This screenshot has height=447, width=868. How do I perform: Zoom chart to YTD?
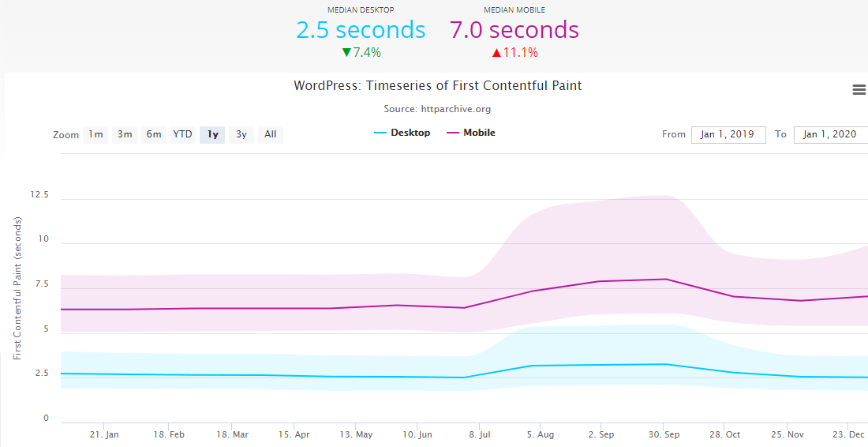[x=183, y=134]
